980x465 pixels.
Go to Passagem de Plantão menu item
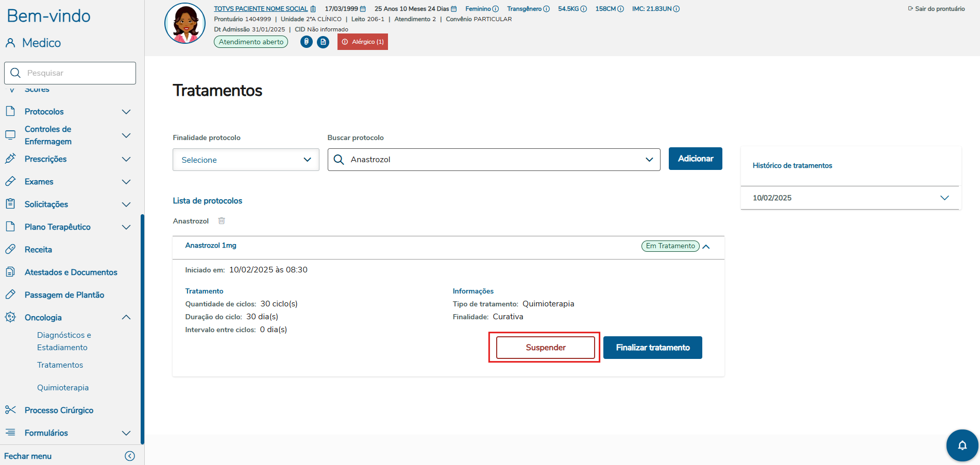pos(64,295)
